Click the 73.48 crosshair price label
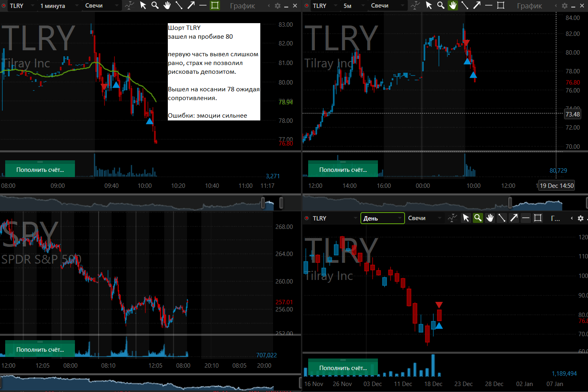 click(573, 114)
